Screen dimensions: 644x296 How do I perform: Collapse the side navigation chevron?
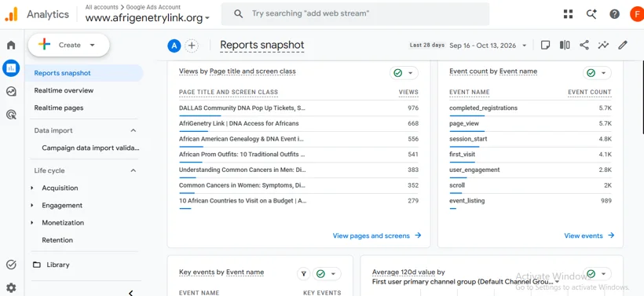(x=130, y=293)
